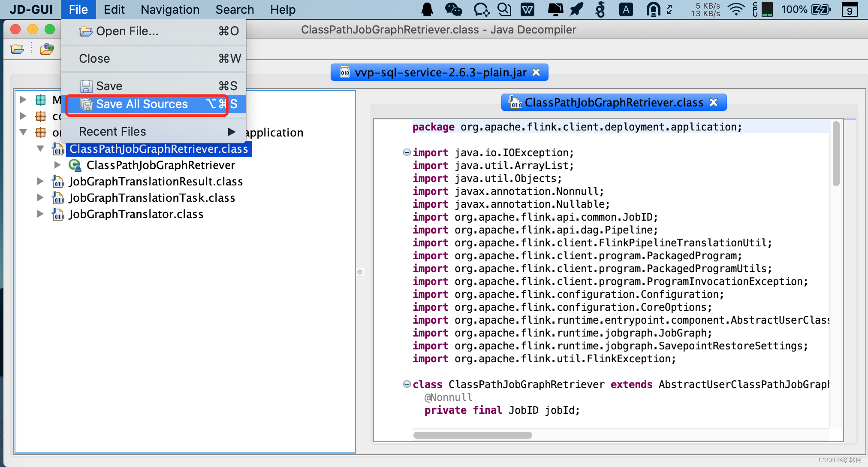Expand the JobGraphTranslationResult.class tree node
Viewport: 868px width, 467px height.
40,182
